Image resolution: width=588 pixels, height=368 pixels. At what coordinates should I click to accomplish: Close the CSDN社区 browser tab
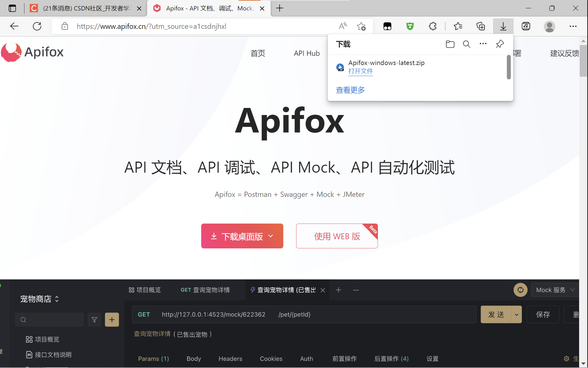[x=139, y=9]
